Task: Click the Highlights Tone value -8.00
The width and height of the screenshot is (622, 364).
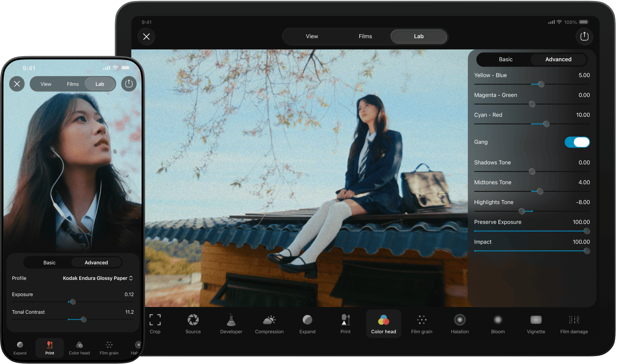Action: tap(583, 203)
